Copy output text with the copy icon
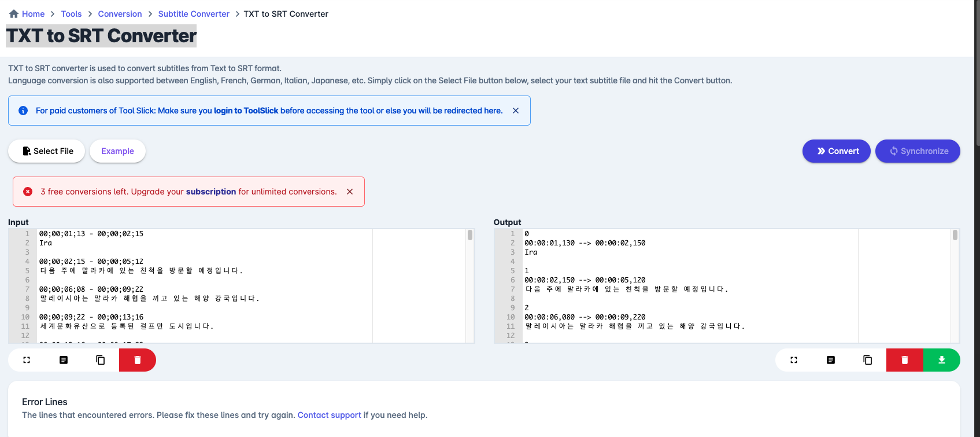 (868, 360)
